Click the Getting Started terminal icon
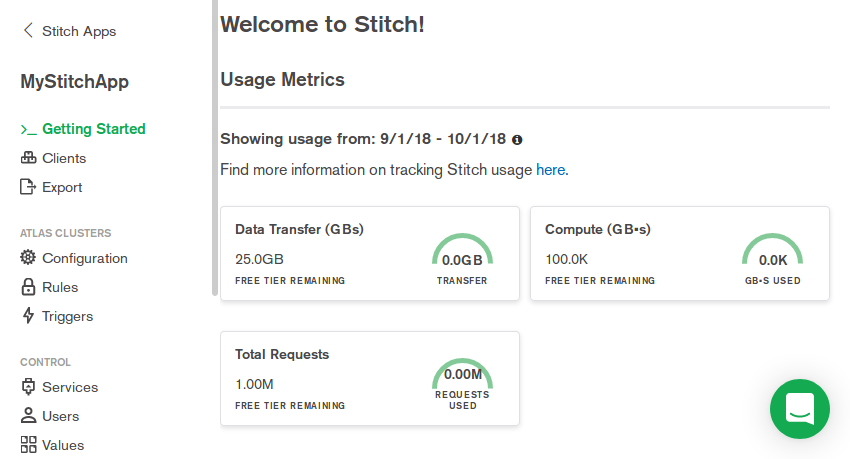The height and width of the screenshot is (459, 850). click(x=28, y=129)
